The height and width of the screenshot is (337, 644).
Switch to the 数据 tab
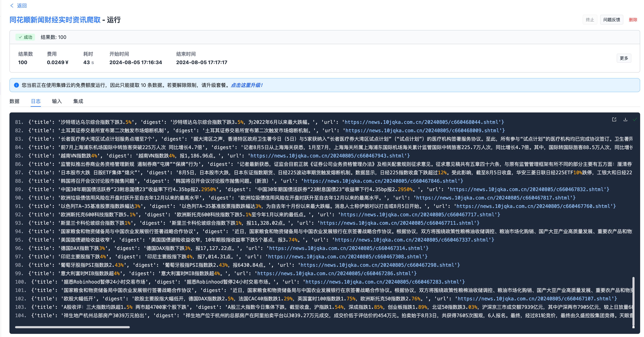(15, 101)
